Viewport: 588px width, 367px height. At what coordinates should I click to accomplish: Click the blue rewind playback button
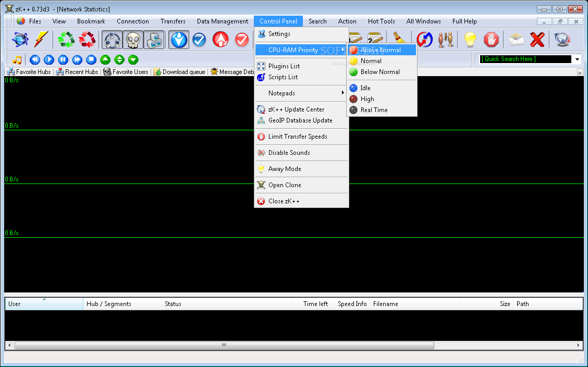coord(35,59)
